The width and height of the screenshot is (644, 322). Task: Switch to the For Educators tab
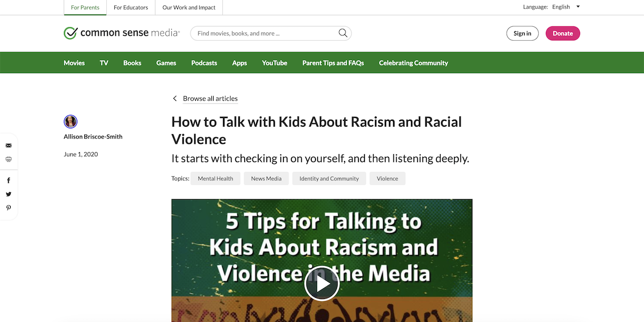pos(130,7)
